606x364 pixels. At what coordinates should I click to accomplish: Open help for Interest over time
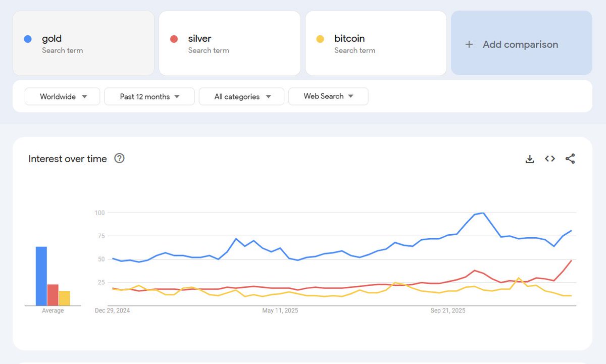tap(119, 159)
